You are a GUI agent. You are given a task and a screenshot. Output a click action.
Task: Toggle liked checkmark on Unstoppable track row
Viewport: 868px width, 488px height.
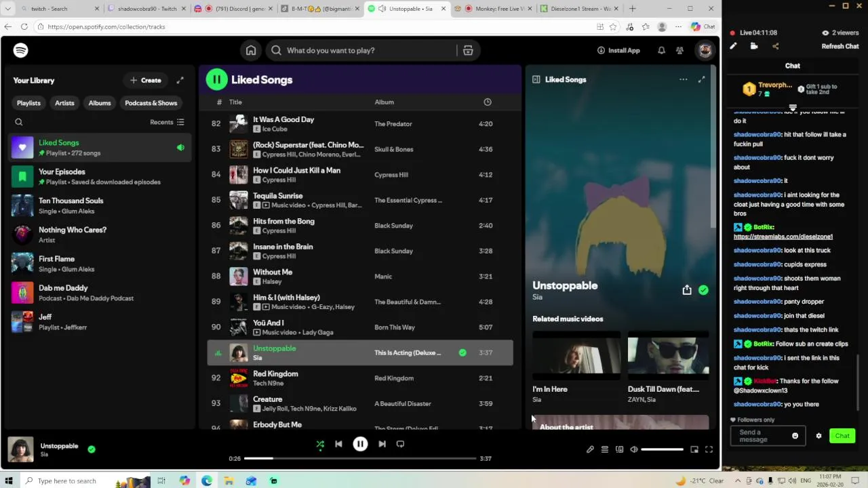pyautogui.click(x=462, y=352)
